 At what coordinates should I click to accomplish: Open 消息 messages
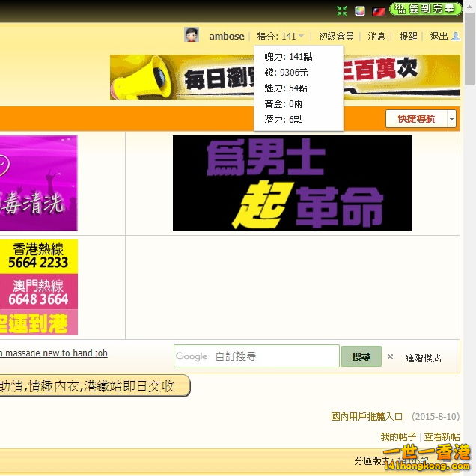[x=376, y=37]
